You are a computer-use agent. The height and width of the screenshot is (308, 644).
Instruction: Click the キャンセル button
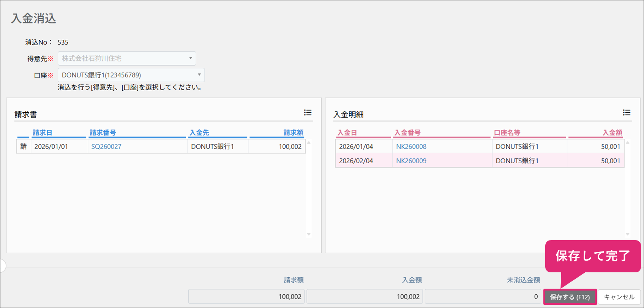pyautogui.click(x=619, y=297)
